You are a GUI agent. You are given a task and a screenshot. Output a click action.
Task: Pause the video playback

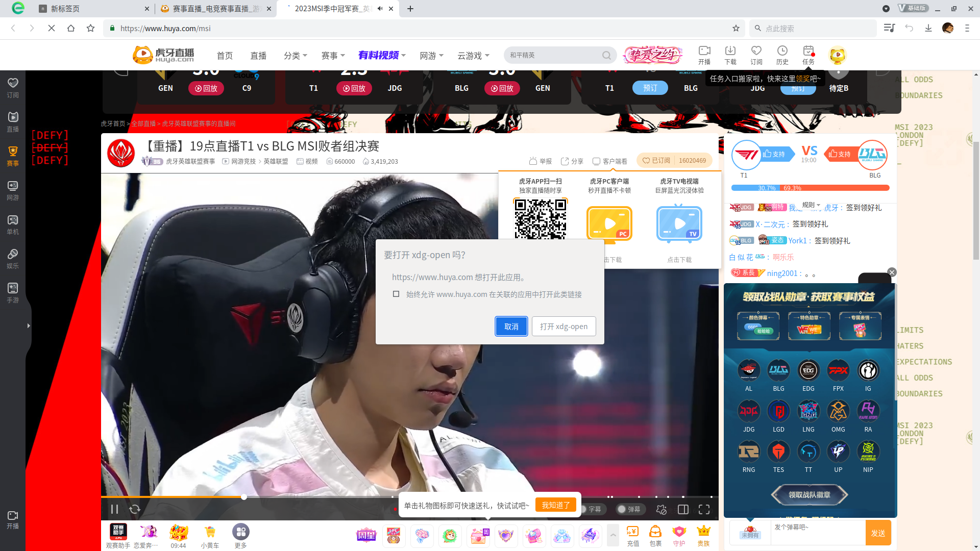point(115,509)
